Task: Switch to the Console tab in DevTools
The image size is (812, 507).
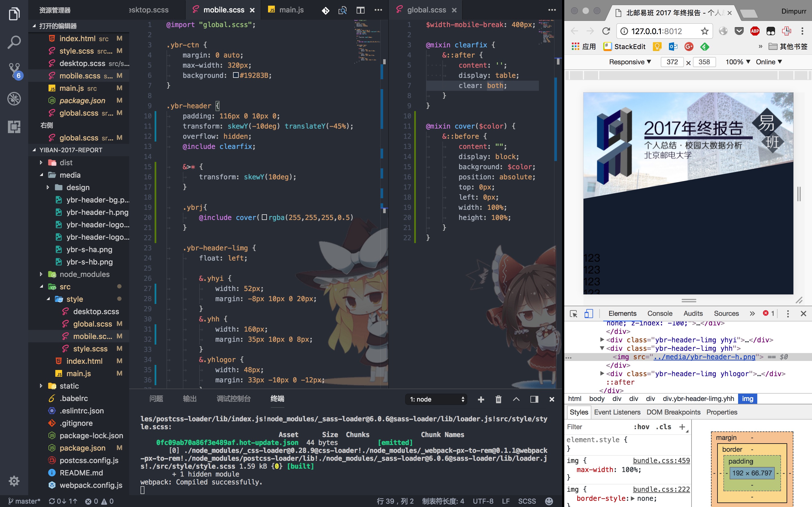Action: [659, 314]
